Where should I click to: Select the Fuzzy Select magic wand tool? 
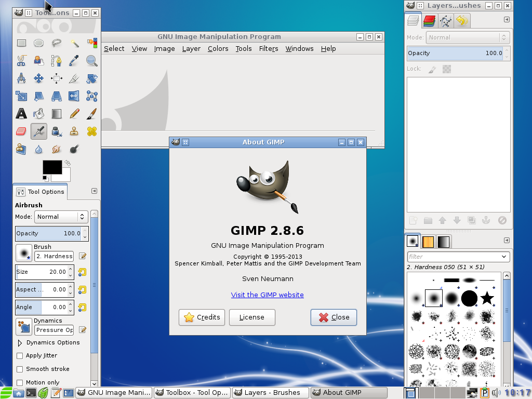(74, 43)
